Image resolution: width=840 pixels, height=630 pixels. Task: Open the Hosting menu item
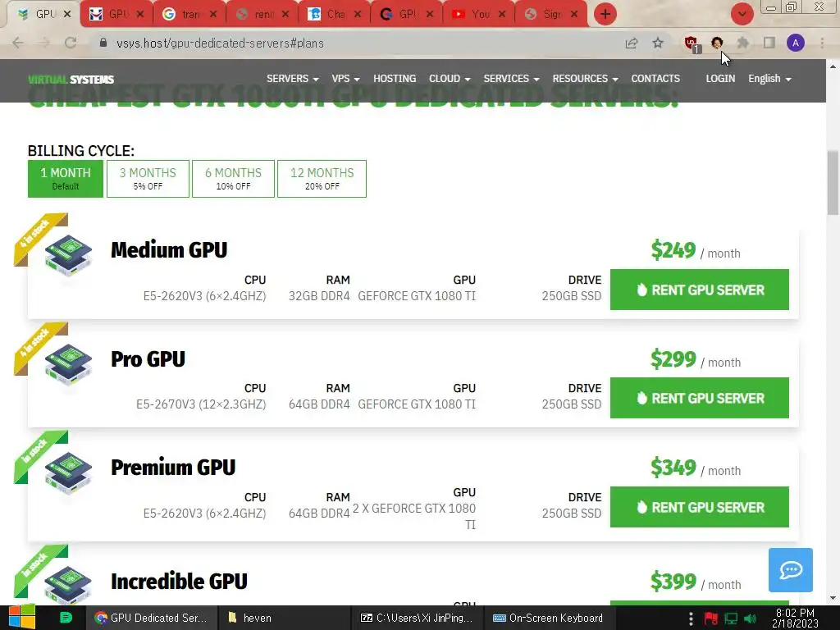(x=395, y=79)
